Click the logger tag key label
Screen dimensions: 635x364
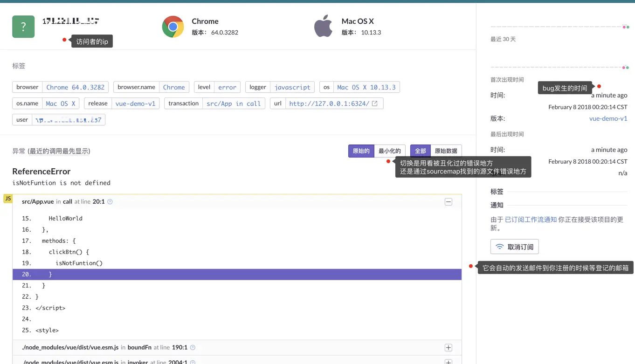coord(258,87)
